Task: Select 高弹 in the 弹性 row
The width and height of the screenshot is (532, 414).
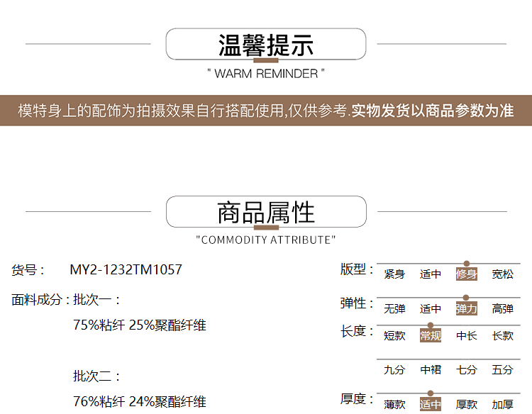Action: point(503,309)
